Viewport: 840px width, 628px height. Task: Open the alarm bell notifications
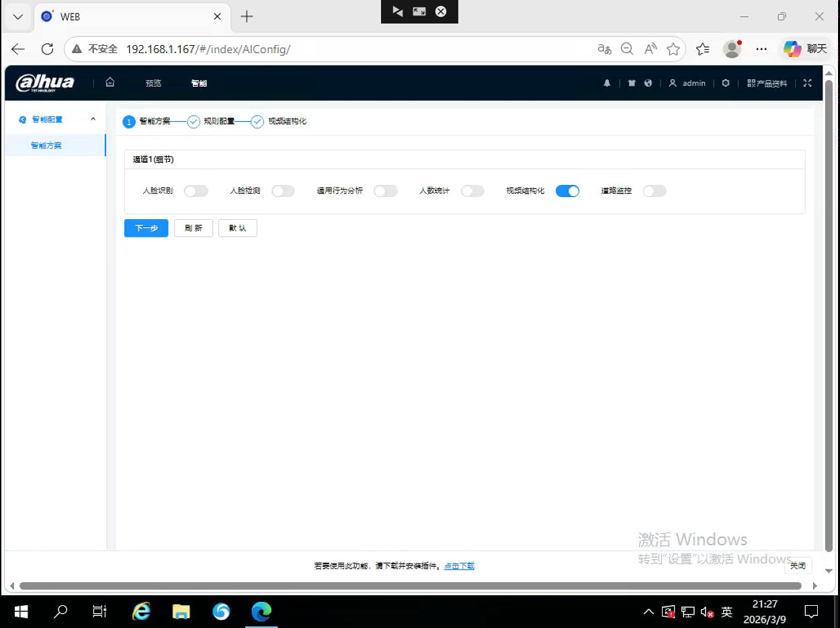[x=607, y=83]
